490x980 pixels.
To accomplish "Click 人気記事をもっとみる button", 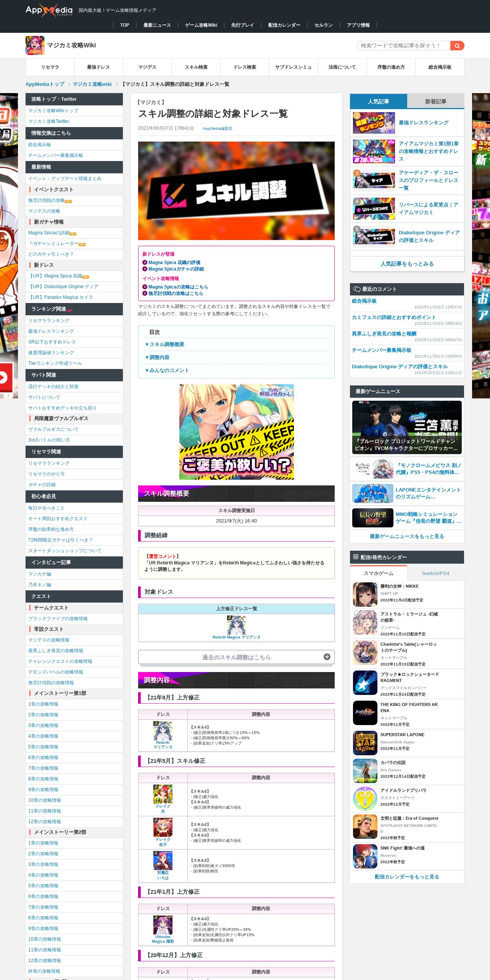I will [x=407, y=264].
